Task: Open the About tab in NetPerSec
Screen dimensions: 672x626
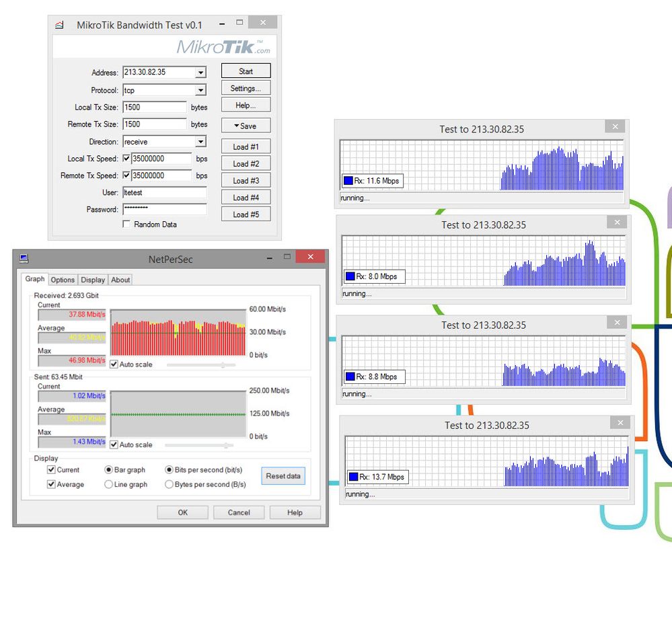Action: (x=120, y=280)
